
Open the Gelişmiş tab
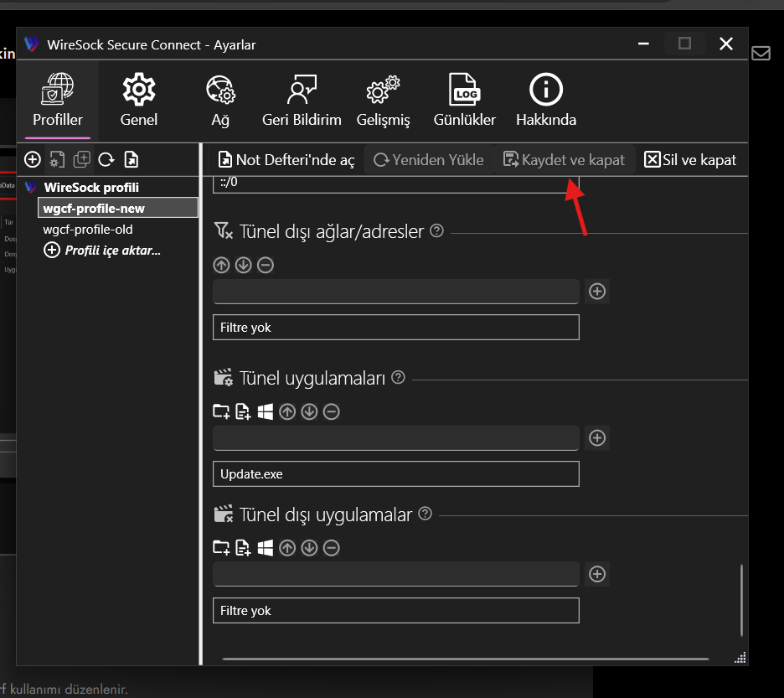tap(383, 101)
